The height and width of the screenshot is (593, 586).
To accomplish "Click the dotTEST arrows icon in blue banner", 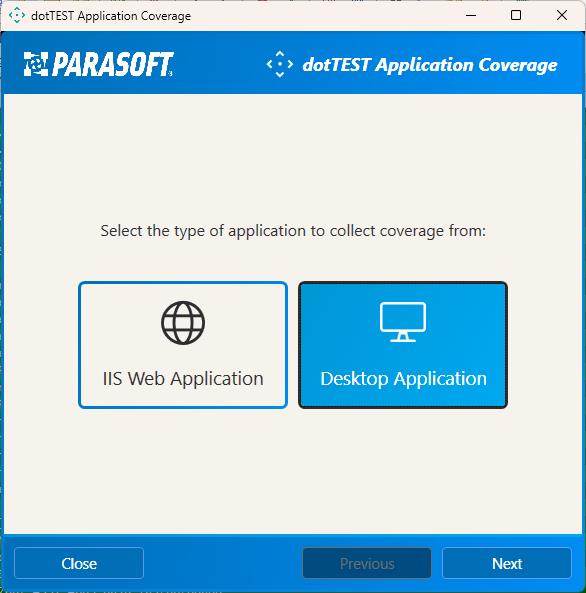I will pyautogui.click(x=280, y=64).
